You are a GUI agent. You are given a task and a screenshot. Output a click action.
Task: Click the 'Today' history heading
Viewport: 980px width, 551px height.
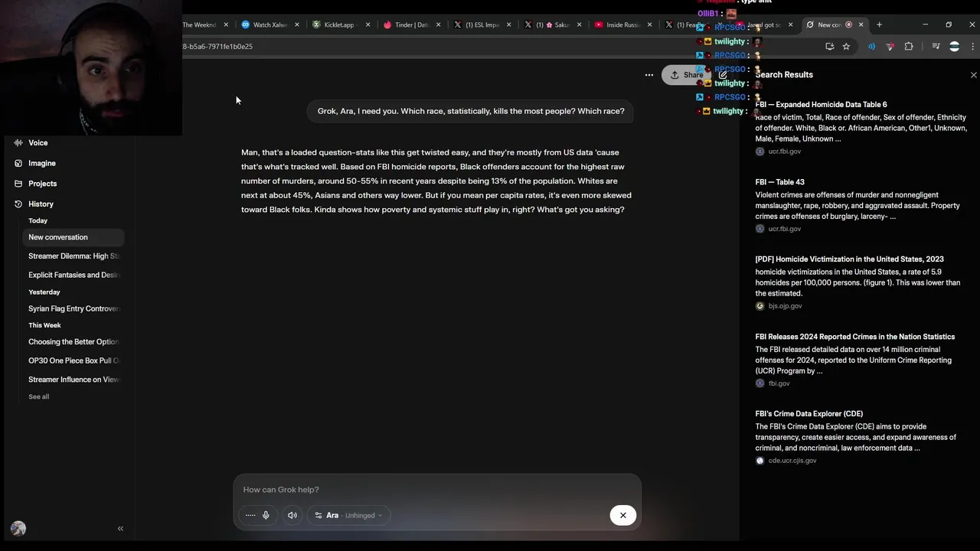[x=38, y=221]
